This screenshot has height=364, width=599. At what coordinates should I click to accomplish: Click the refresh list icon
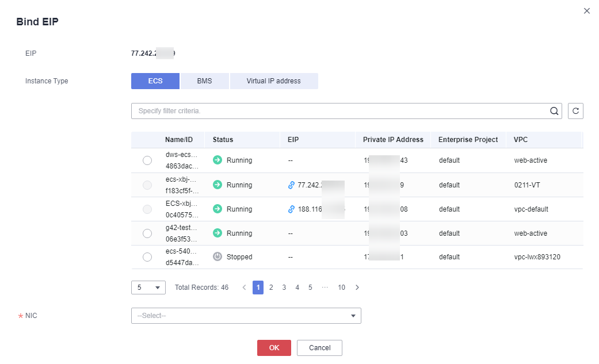coord(575,111)
